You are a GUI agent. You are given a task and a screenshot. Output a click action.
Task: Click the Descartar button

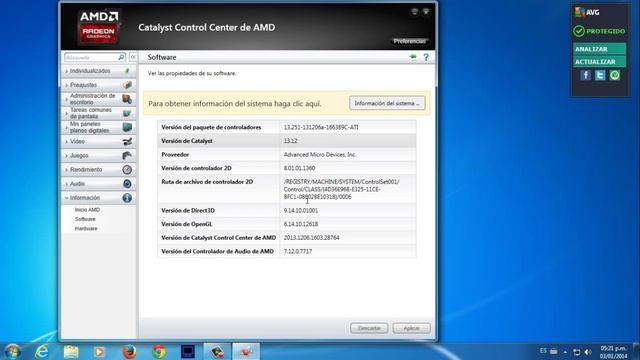click(369, 328)
